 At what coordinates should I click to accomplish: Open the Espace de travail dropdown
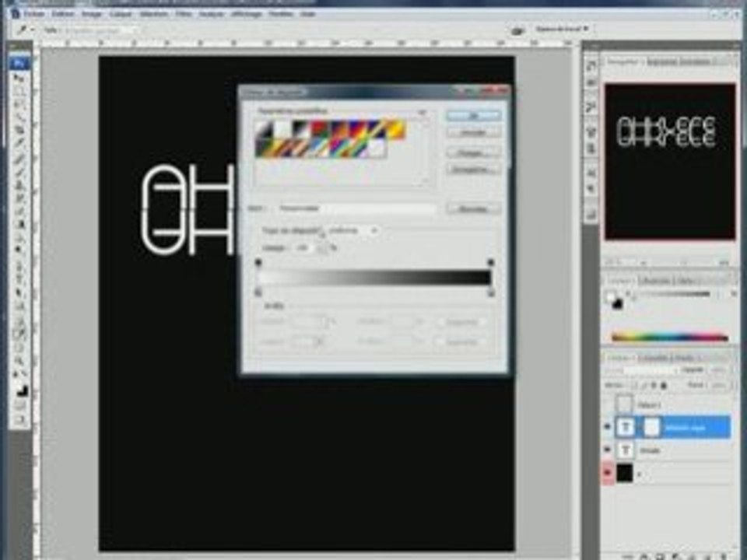click(562, 29)
